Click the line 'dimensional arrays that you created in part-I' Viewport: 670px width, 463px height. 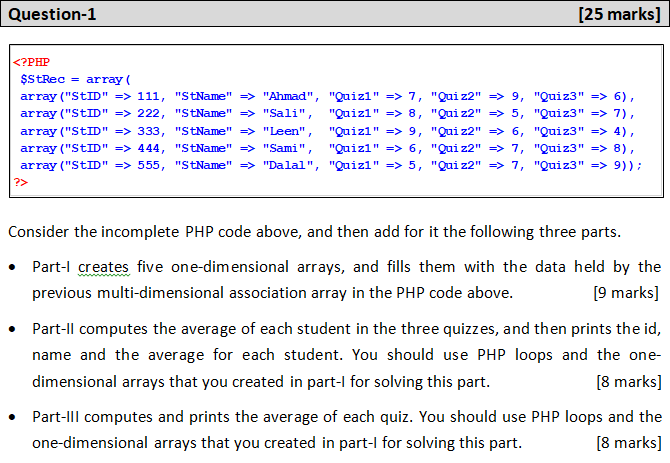pos(261,382)
